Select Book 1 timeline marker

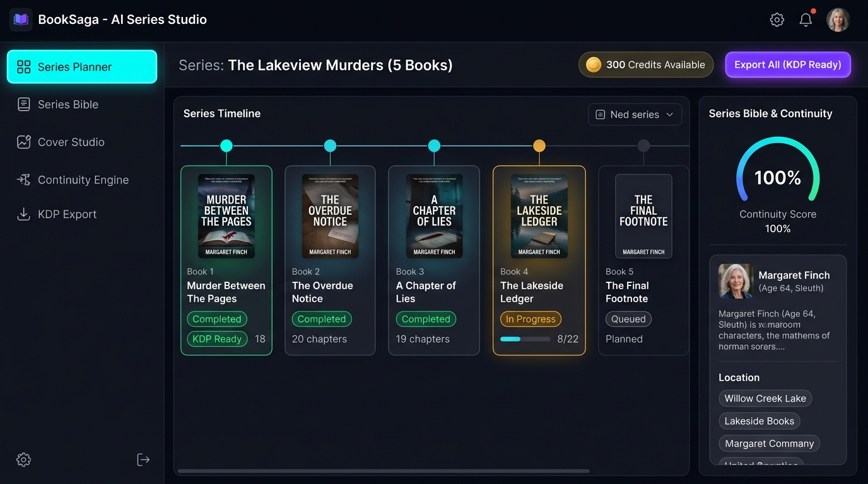coord(226,146)
